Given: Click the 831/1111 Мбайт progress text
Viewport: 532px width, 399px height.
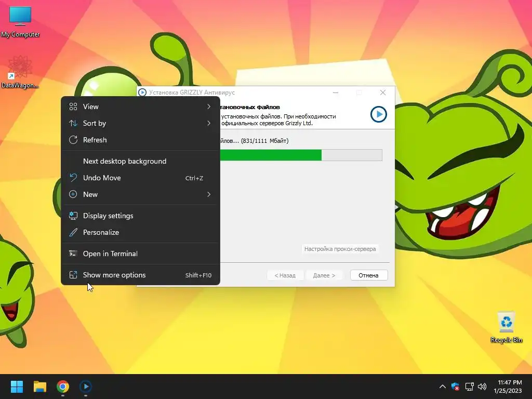Looking at the screenshot, I should pos(265,141).
